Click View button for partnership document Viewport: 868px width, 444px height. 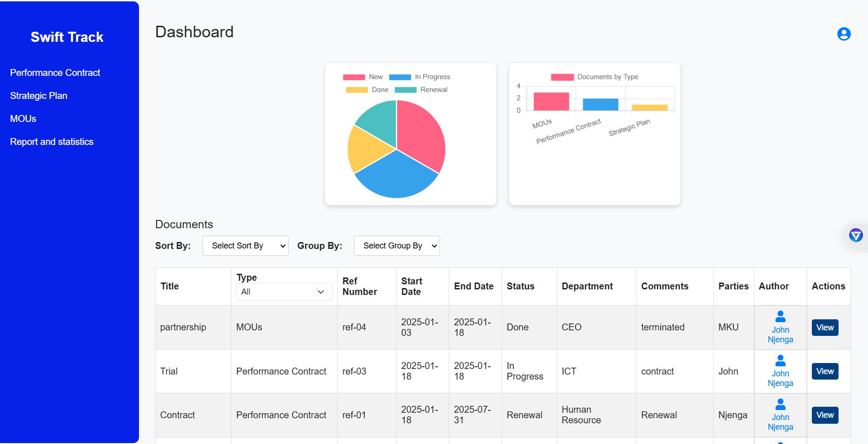[825, 328]
